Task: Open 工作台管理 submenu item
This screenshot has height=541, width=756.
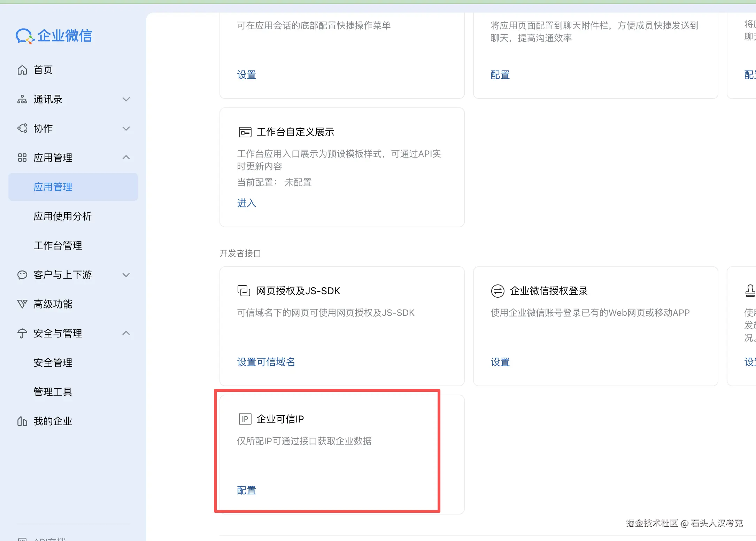Action: point(58,246)
